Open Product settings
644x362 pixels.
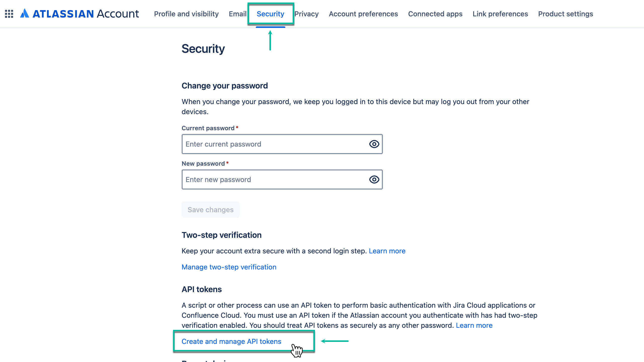[566, 14]
